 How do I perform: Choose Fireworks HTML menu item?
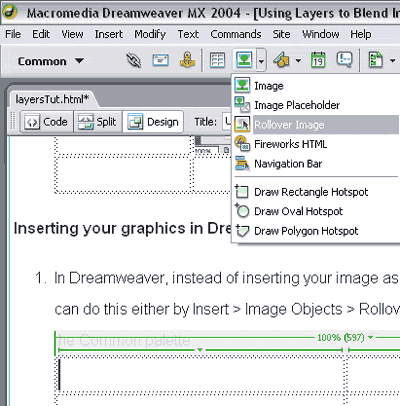tap(316, 144)
